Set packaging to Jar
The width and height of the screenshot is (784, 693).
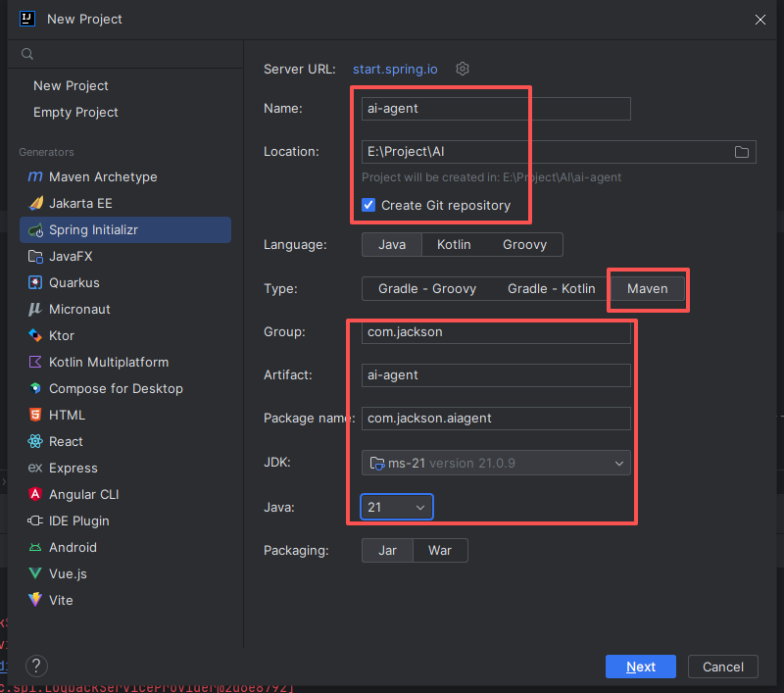click(387, 551)
